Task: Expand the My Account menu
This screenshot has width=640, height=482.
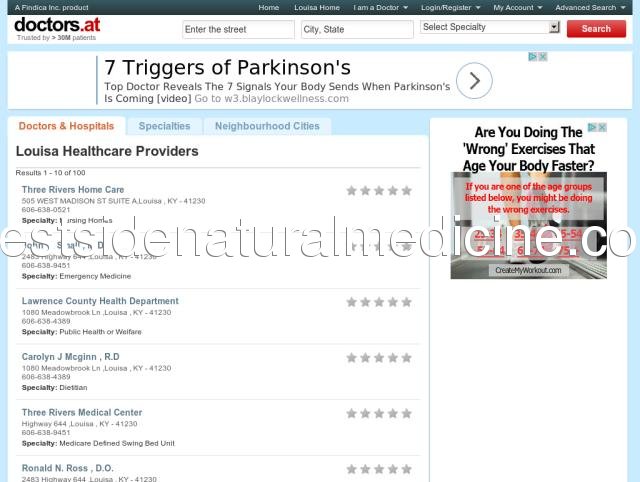Action: [x=518, y=7]
